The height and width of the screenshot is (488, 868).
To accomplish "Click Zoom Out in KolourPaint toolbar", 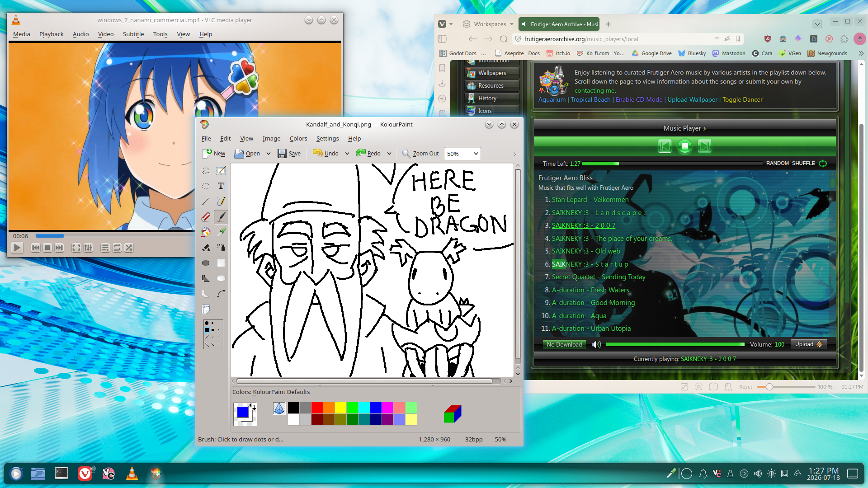I will 420,154.
